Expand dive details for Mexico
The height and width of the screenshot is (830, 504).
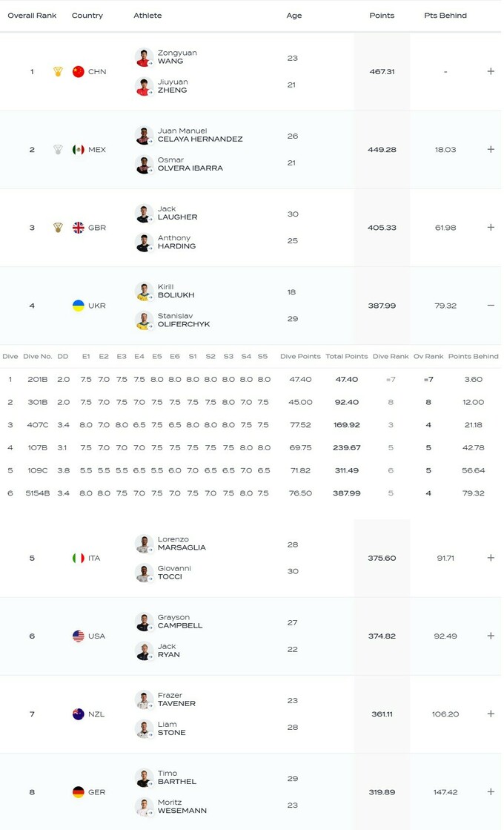[x=491, y=150]
